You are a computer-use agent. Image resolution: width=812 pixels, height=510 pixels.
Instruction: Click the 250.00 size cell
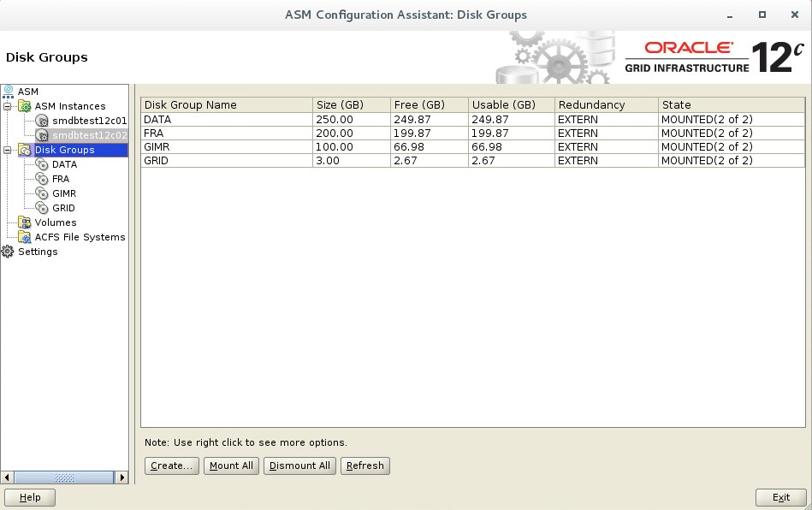(x=352, y=119)
